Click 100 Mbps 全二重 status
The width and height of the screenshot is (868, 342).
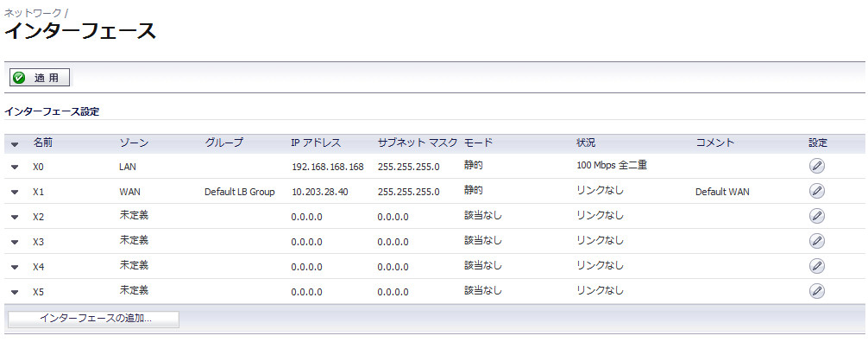612,166
